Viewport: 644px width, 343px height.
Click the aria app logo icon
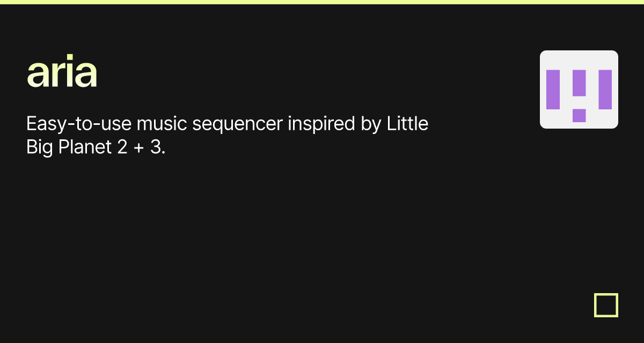(579, 90)
